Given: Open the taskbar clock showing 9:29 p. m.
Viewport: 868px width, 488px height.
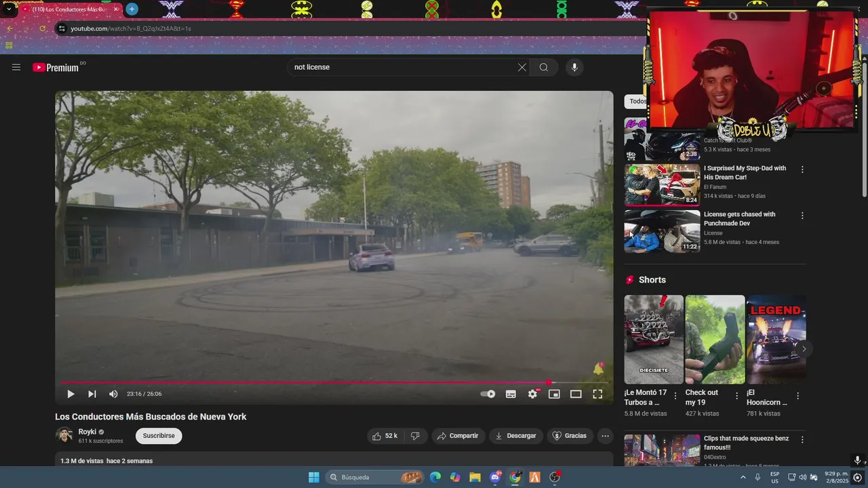Looking at the screenshot, I should [837, 477].
